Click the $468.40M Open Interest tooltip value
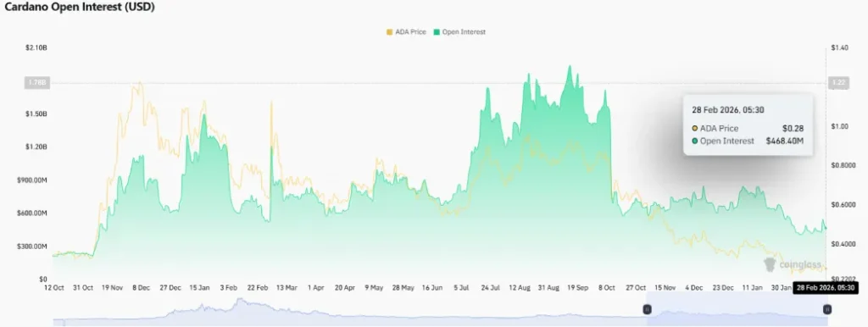This screenshot has height=327, width=868. [x=784, y=141]
